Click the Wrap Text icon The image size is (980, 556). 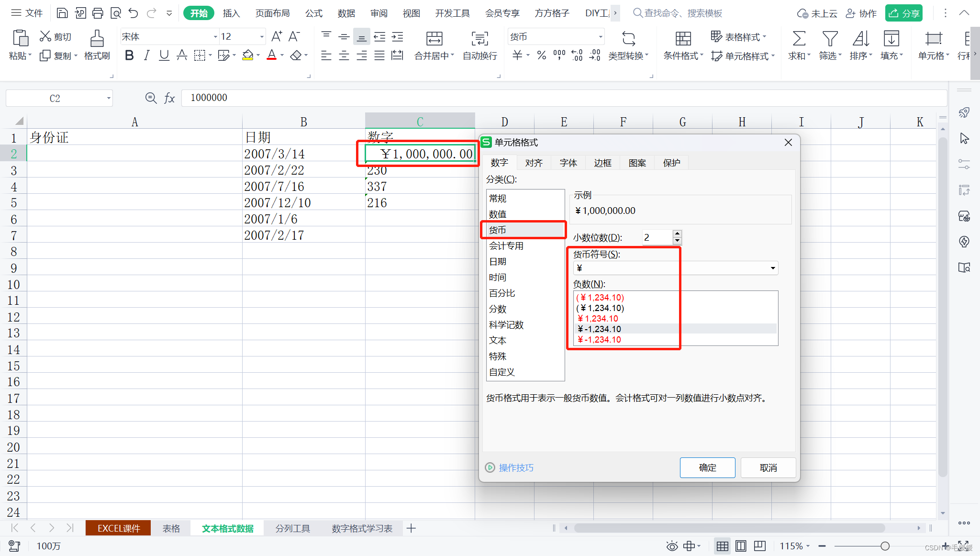coord(479,39)
